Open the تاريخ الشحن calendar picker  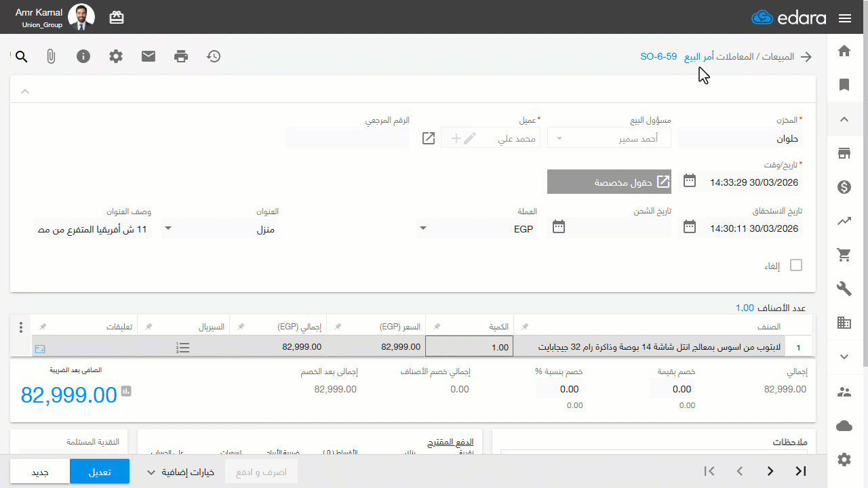(x=559, y=227)
